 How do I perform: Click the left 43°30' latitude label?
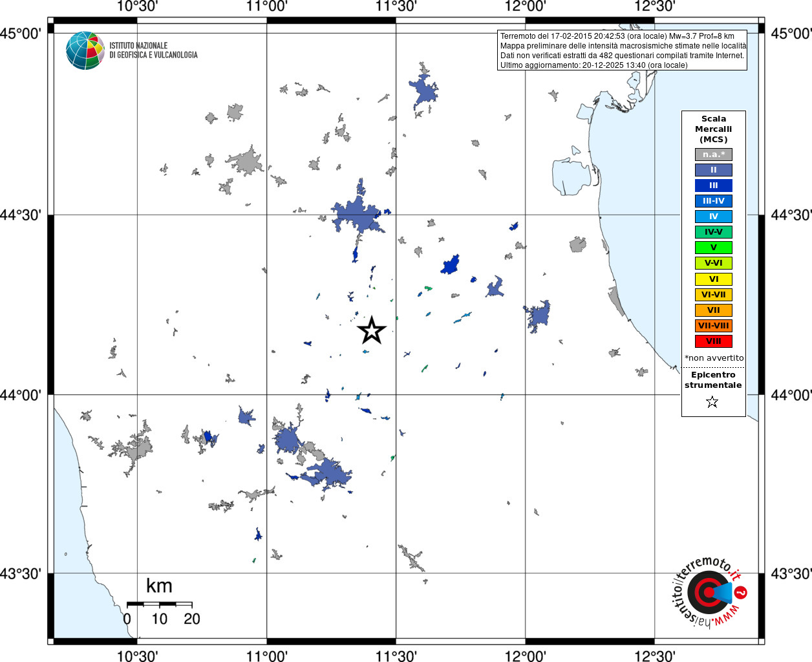click(x=21, y=573)
